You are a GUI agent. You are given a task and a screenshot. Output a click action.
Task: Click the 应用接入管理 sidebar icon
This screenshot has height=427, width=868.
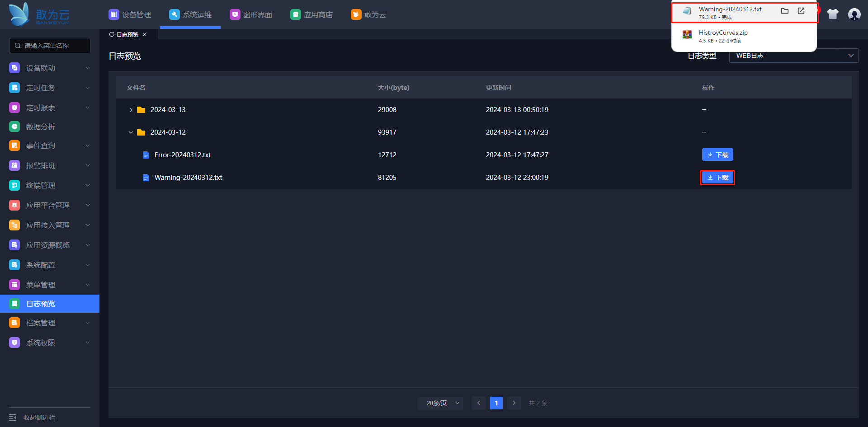(x=14, y=225)
